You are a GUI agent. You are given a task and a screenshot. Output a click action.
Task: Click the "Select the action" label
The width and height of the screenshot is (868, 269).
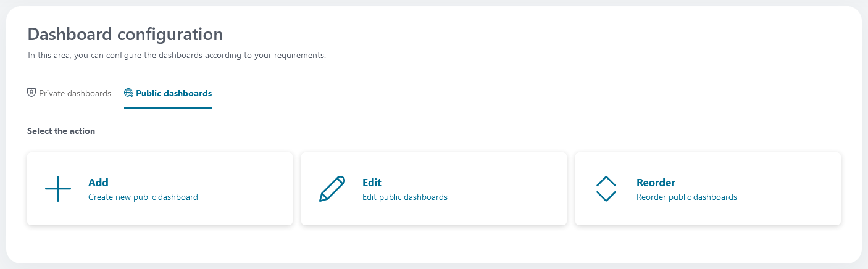(x=61, y=131)
